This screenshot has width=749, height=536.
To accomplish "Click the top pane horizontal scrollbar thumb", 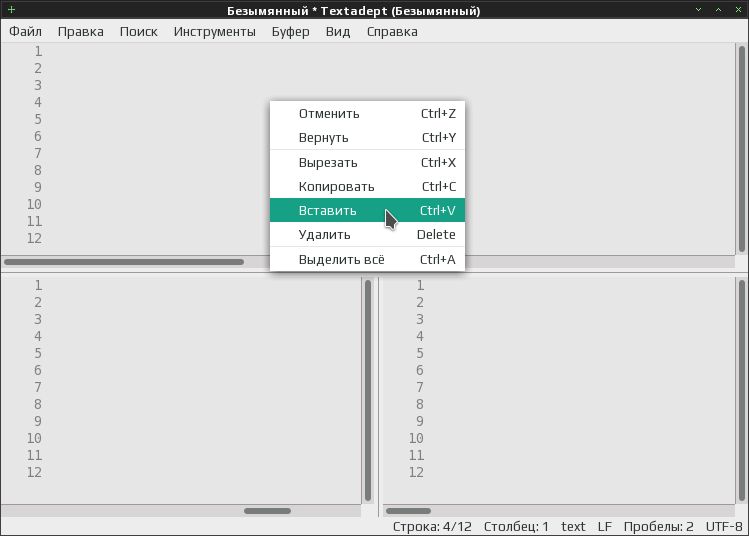I will [124, 262].
